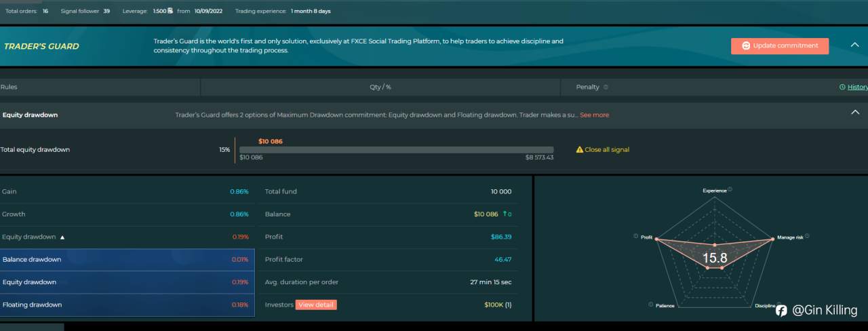Click the Close all signal warning icon
Viewport: 868px width, 331px height.
[579, 149]
